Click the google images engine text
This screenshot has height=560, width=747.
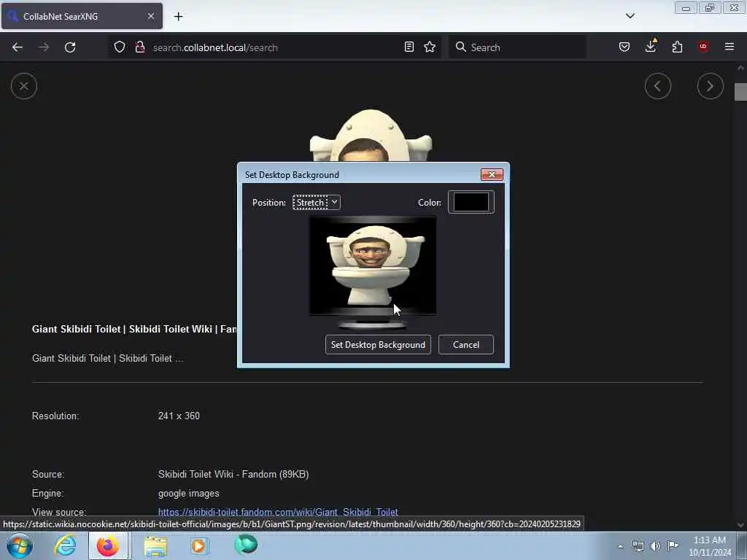click(189, 494)
